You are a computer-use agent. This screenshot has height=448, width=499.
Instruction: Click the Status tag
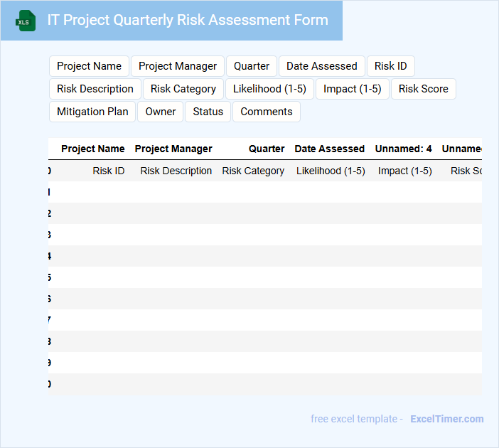208,112
